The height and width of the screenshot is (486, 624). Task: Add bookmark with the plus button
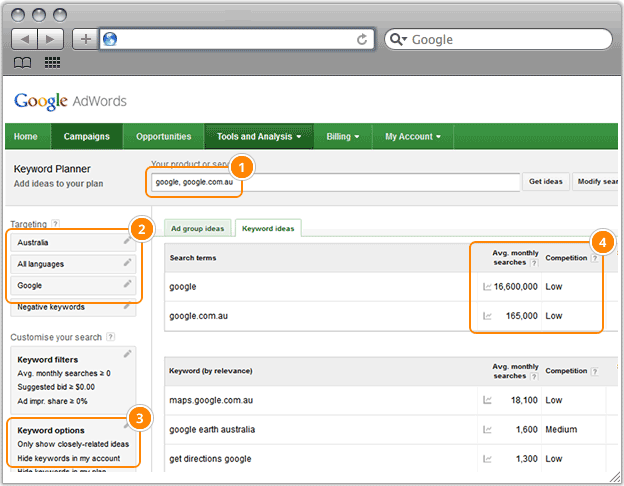click(x=86, y=39)
